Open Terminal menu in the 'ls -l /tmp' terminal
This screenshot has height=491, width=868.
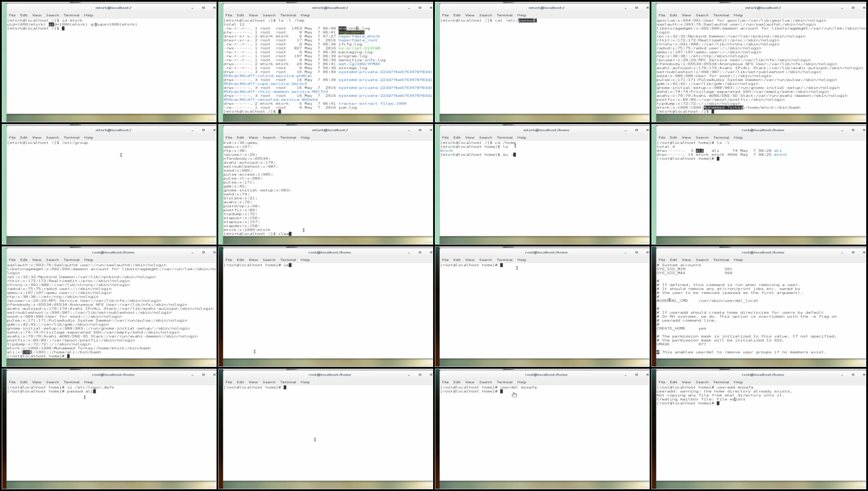point(288,15)
